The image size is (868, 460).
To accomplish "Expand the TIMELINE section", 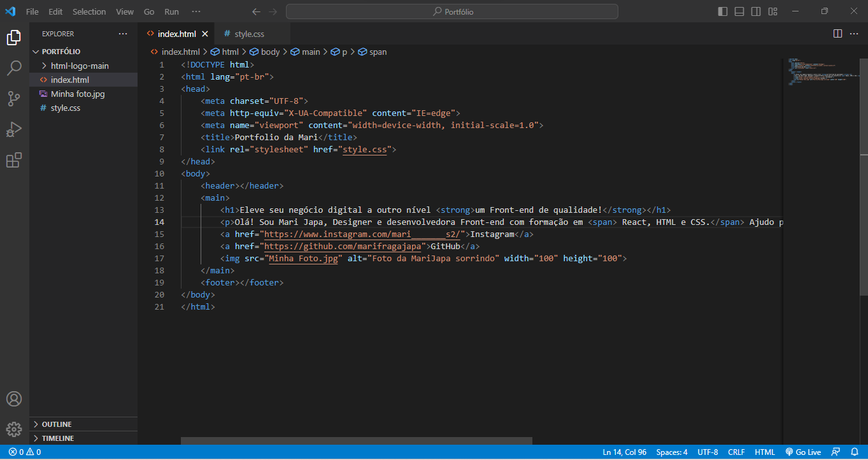I will click(x=83, y=438).
